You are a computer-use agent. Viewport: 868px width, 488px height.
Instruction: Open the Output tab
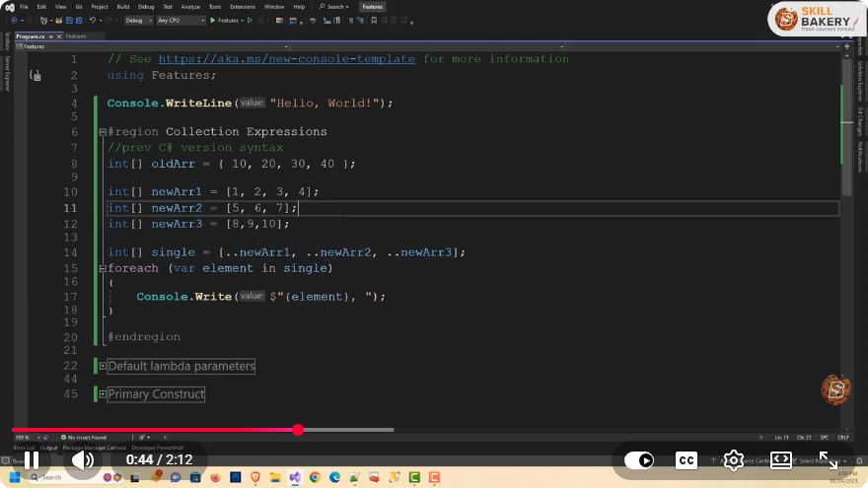[x=48, y=448]
